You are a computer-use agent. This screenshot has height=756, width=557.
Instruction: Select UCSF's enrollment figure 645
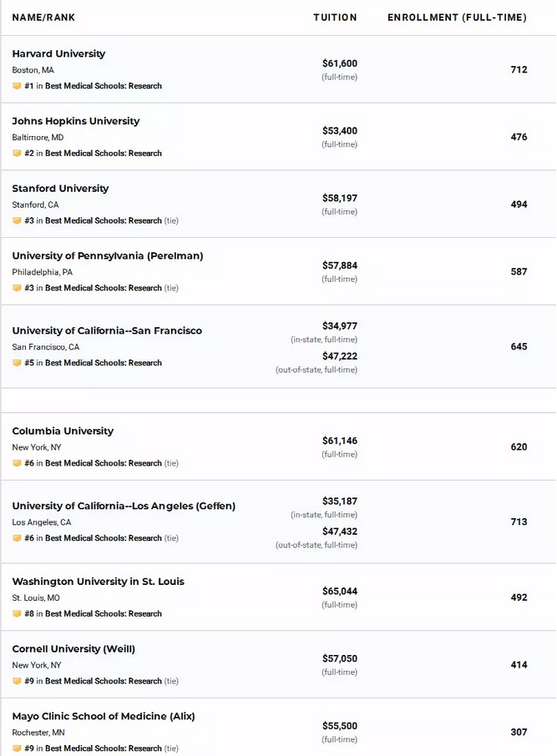(x=519, y=346)
